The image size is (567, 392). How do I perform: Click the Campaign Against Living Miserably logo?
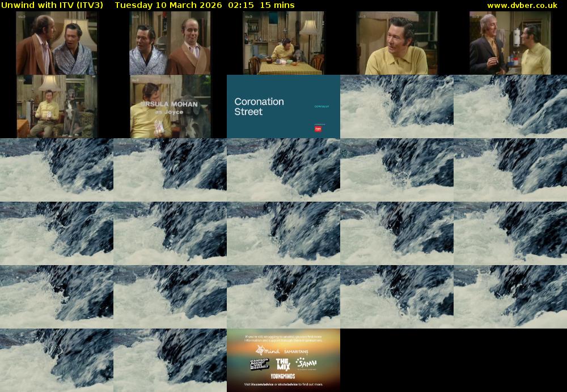tap(259, 364)
